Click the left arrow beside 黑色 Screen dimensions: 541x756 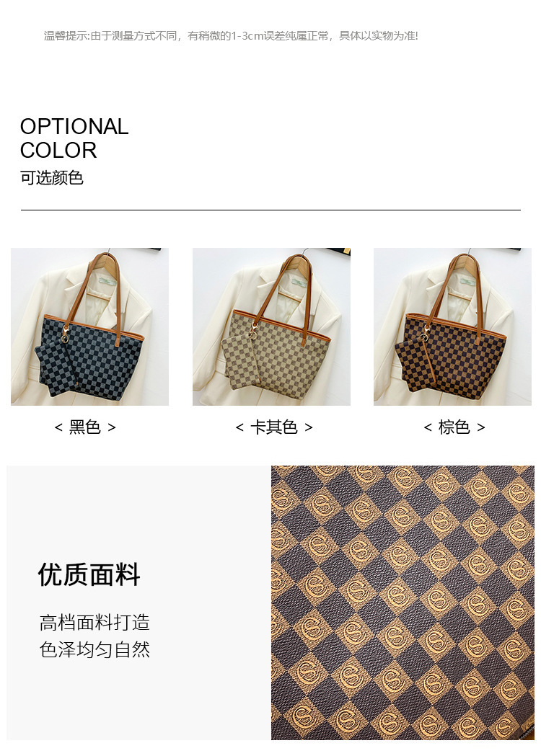58,427
